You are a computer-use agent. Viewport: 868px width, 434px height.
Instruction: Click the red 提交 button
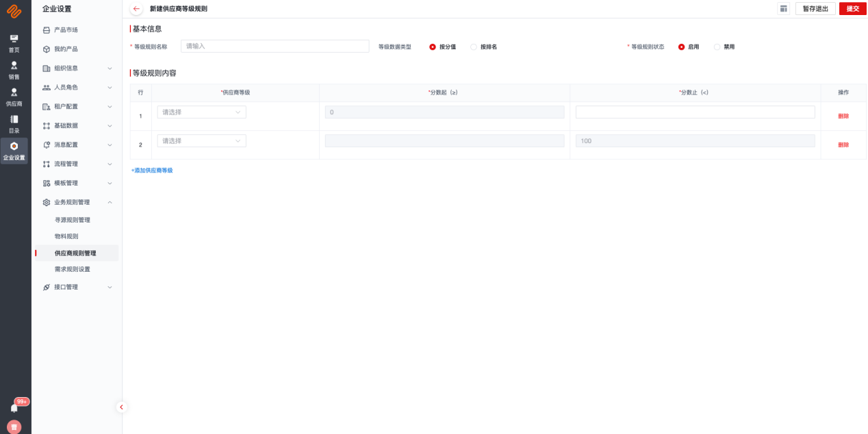tap(852, 9)
